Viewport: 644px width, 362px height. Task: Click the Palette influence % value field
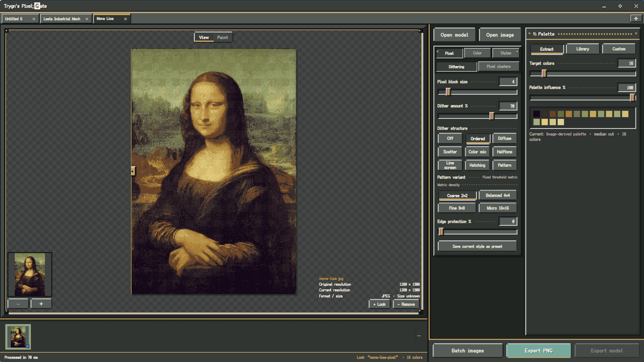pos(627,88)
